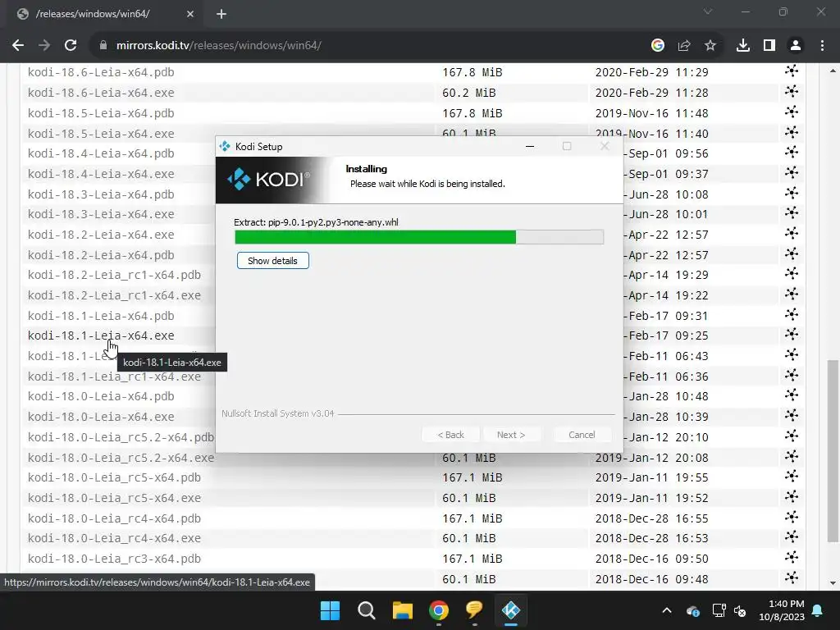Image resolution: width=840 pixels, height=630 pixels.
Task: Click the browser forward arrow
Action: 44,46
